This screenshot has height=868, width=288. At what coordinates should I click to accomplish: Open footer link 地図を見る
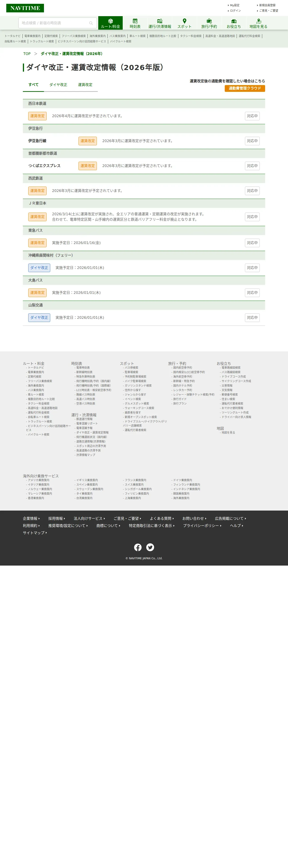[228, 433]
